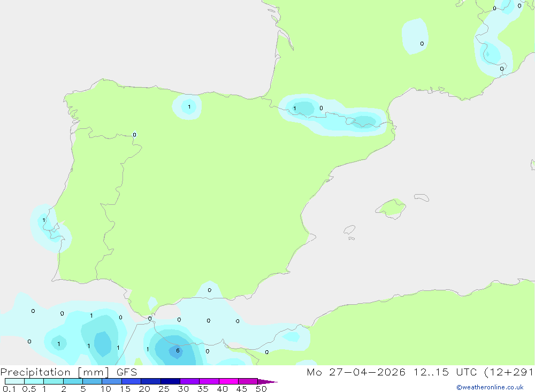Click the 0.1–0.5 mm palest cyan legend swatch
The width and height of the screenshot is (535, 392).
(x=14, y=381)
